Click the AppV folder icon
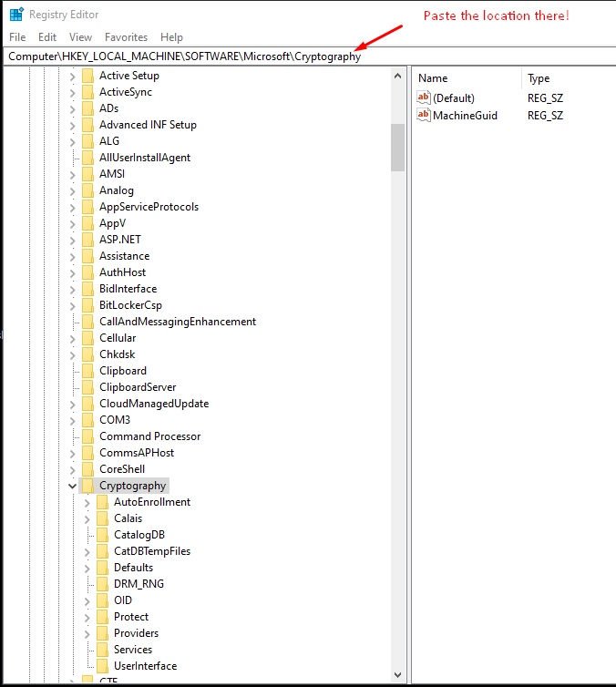The height and width of the screenshot is (687, 616). pos(88,223)
